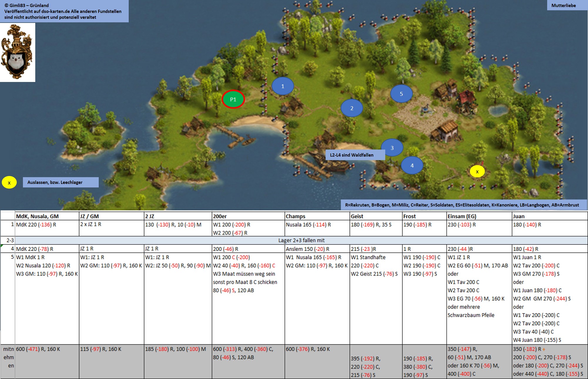Select blue camp marker 5
588x379 pixels.
401,94
